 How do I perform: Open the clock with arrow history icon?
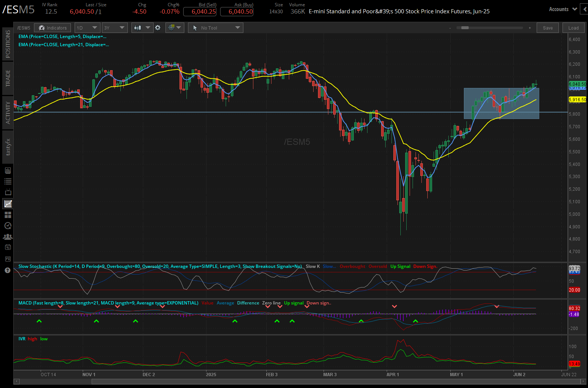8,226
